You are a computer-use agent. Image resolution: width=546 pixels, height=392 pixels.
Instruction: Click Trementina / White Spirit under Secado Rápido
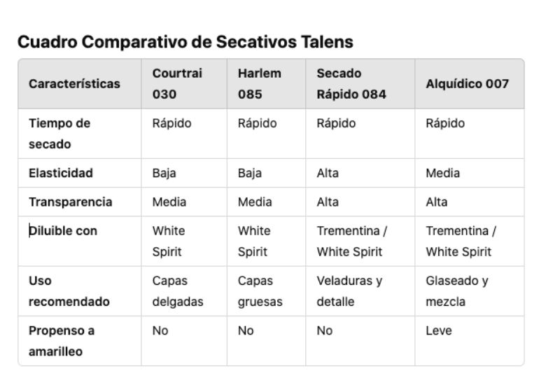(x=351, y=241)
